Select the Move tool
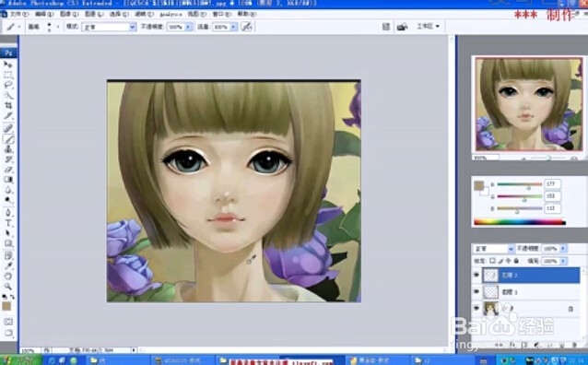 (x=8, y=65)
